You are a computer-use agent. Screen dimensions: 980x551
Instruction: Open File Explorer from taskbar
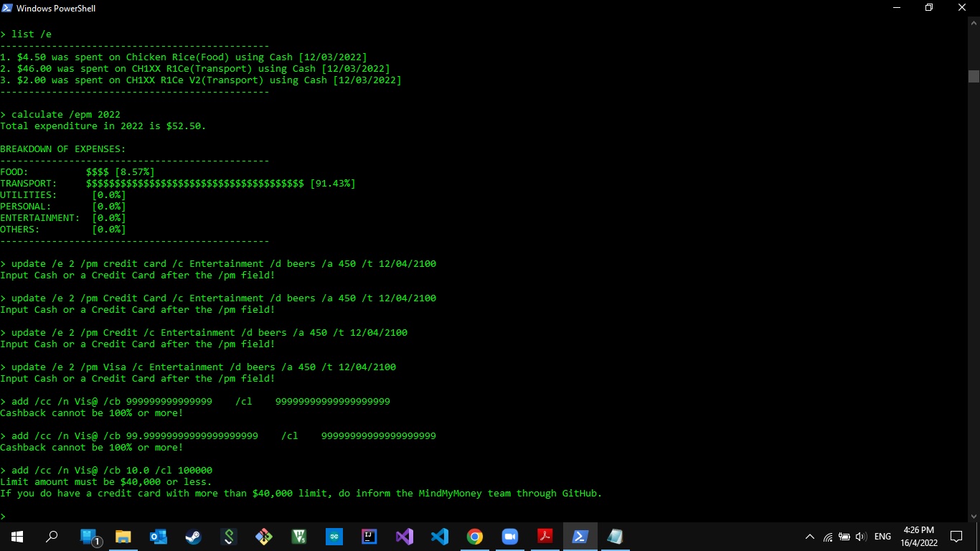coord(123,537)
